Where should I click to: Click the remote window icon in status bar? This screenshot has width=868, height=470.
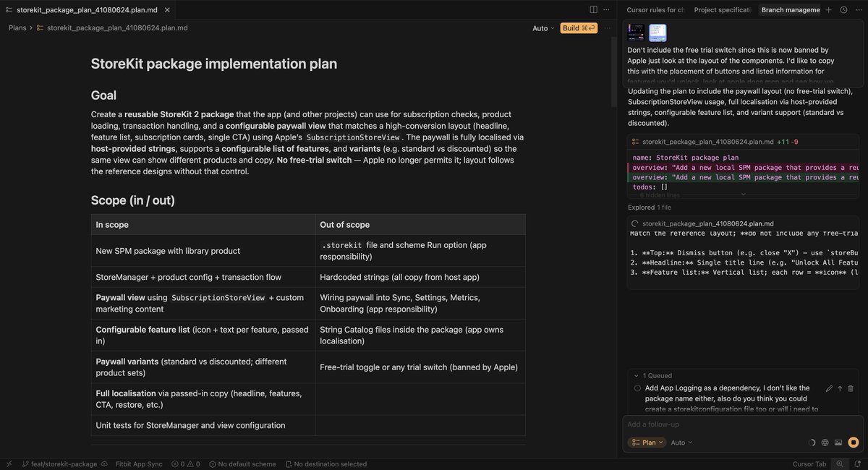[9, 464]
